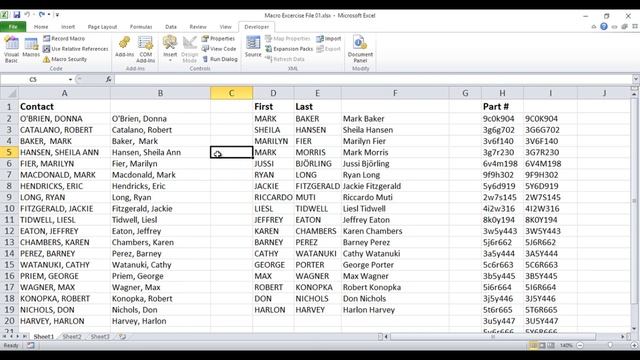The height and width of the screenshot is (360, 640).
Task: Select cell containing "Jussi Björling"
Action: (x=395, y=164)
